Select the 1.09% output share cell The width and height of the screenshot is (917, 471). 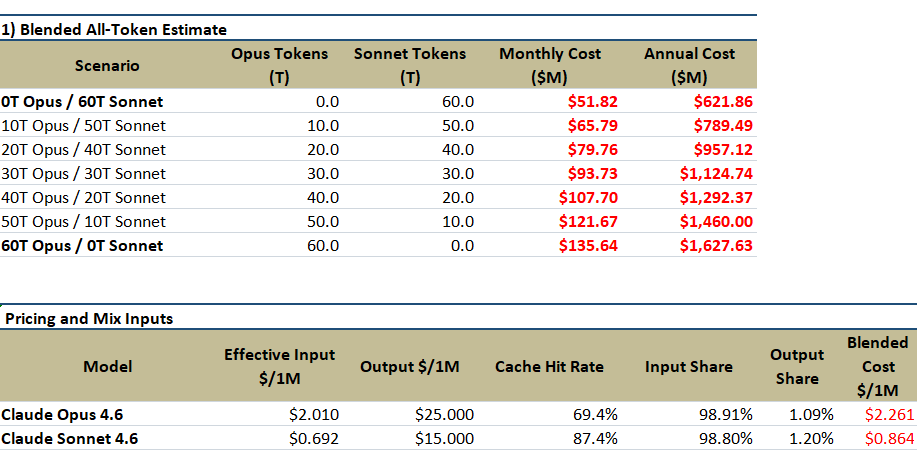[x=811, y=414]
